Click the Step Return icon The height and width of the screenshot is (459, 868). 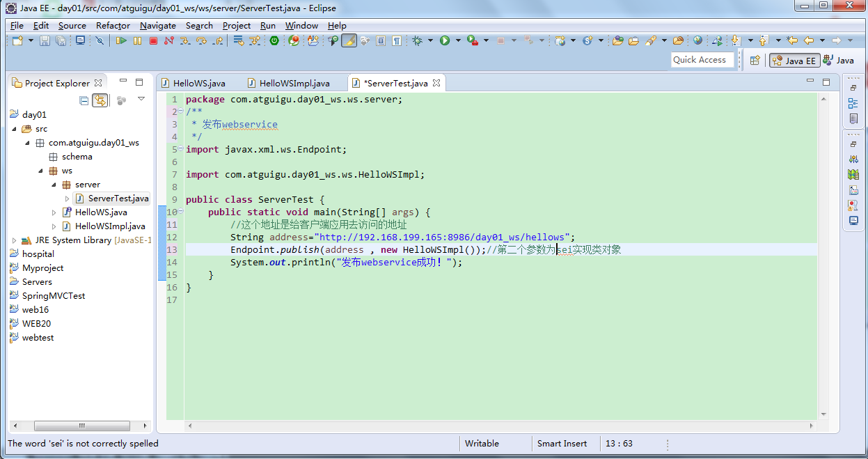pyautogui.click(x=218, y=40)
